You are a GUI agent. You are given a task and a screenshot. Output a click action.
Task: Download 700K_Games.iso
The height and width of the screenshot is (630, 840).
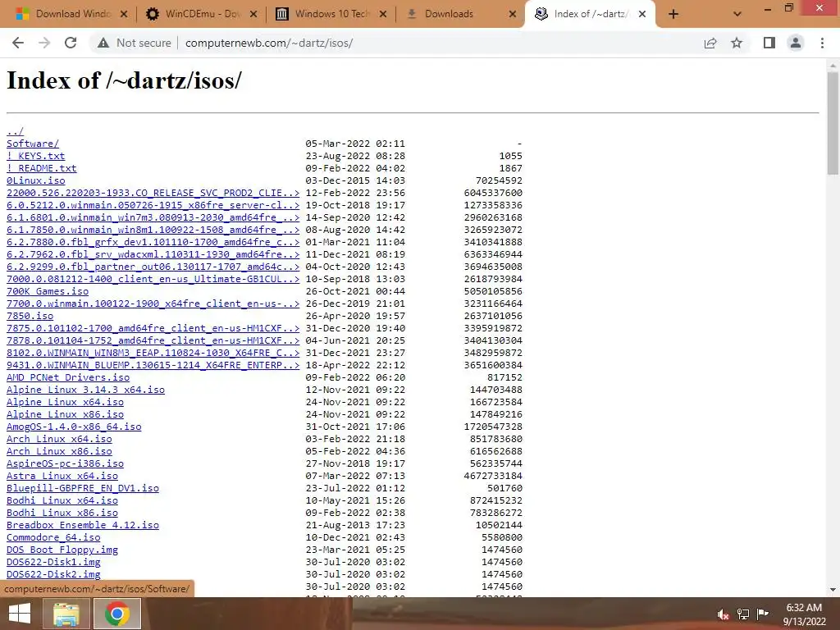(x=48, y=291)
